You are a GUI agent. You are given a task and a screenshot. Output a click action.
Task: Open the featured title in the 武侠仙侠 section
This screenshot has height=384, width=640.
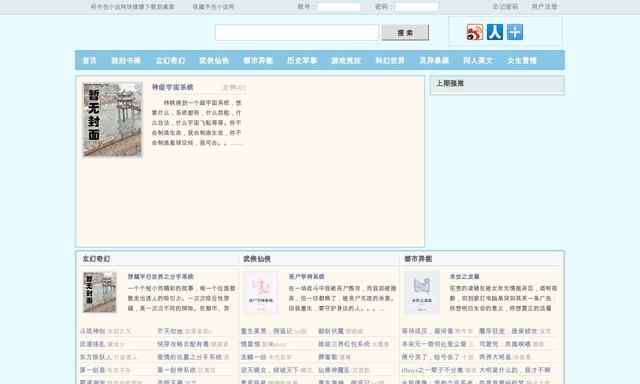coord(307,277)
